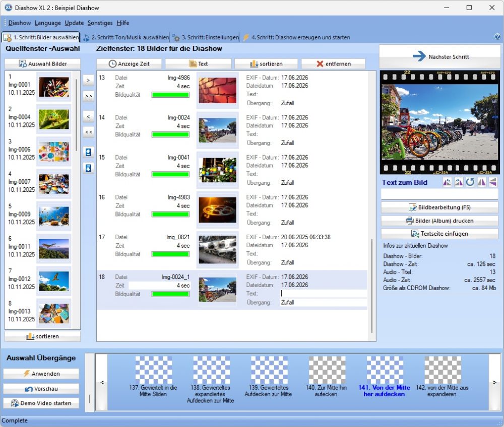Switch to 2. Schritt: Ton/Musik auswählen tab
This screenshot has width=504, height=427.
[x=125, y=37]
